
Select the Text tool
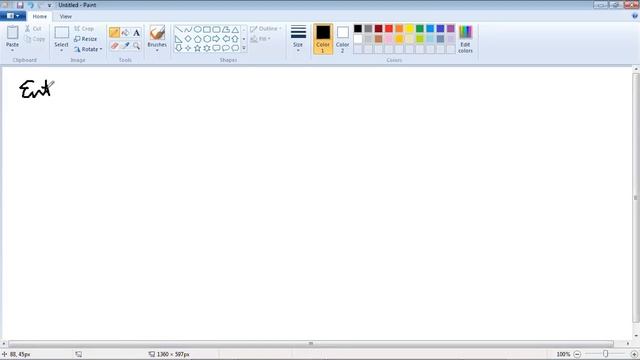(x=136, y=33)
